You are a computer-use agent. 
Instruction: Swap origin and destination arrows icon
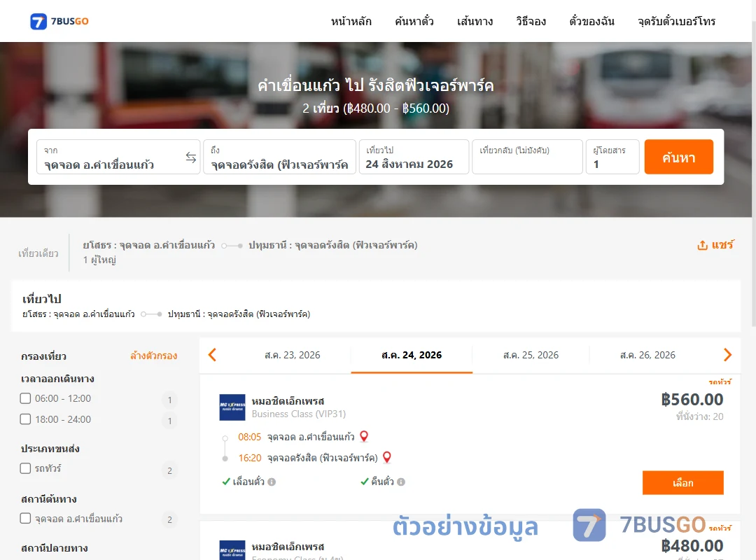(191, 157)
